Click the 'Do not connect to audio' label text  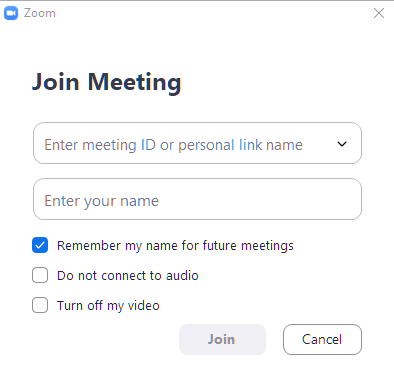pyautogui.click(x=128, y=276)
